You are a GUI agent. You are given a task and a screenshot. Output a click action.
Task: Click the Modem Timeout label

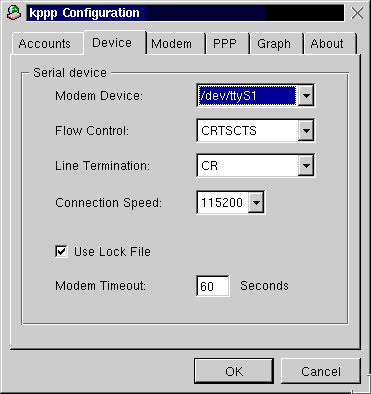tap(101, 286)
